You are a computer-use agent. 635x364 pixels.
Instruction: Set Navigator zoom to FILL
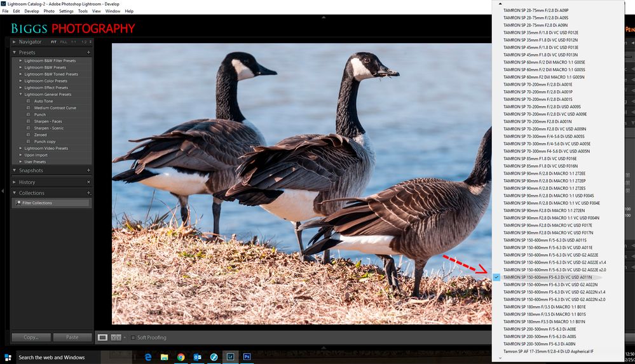tap(64, 42)
